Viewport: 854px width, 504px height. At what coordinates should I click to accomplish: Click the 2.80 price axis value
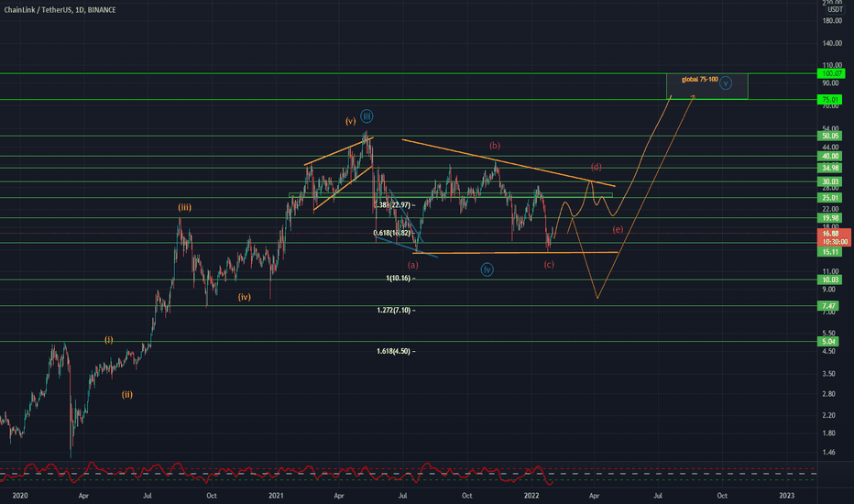click(x=828, y=394)
